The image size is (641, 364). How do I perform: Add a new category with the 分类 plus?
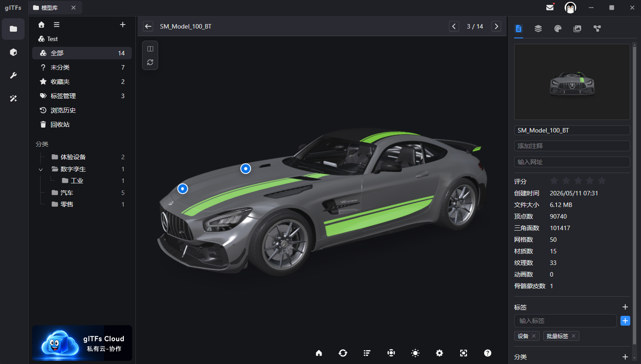tap(625, 357)
